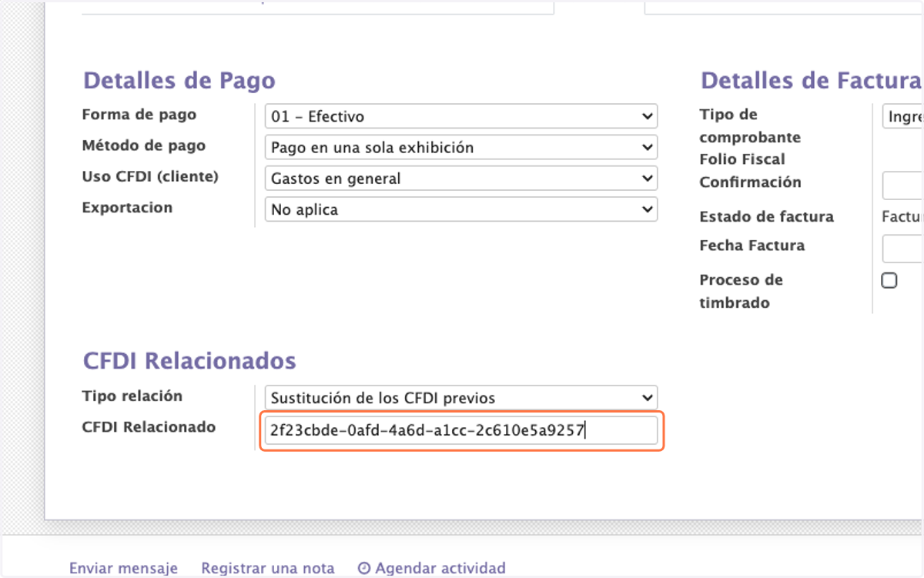Click the Confirmación label
This screenshot has height=578, width=924.
[750, 182]
